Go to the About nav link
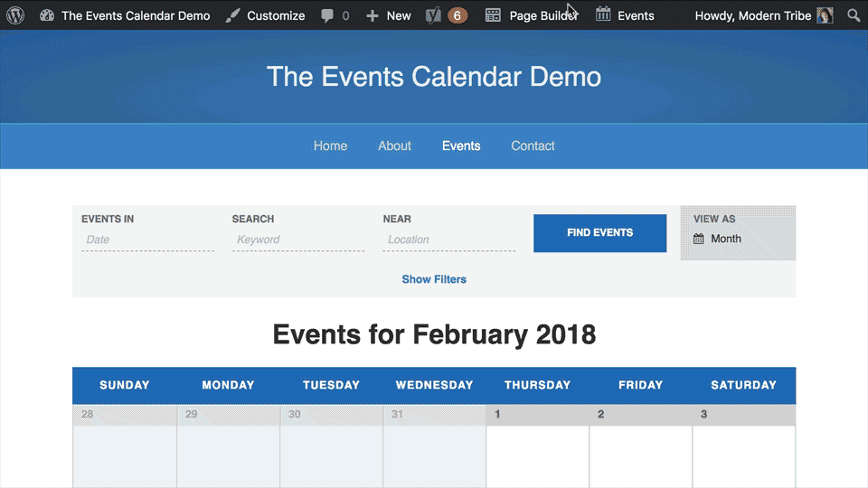 tap(395, 145)
